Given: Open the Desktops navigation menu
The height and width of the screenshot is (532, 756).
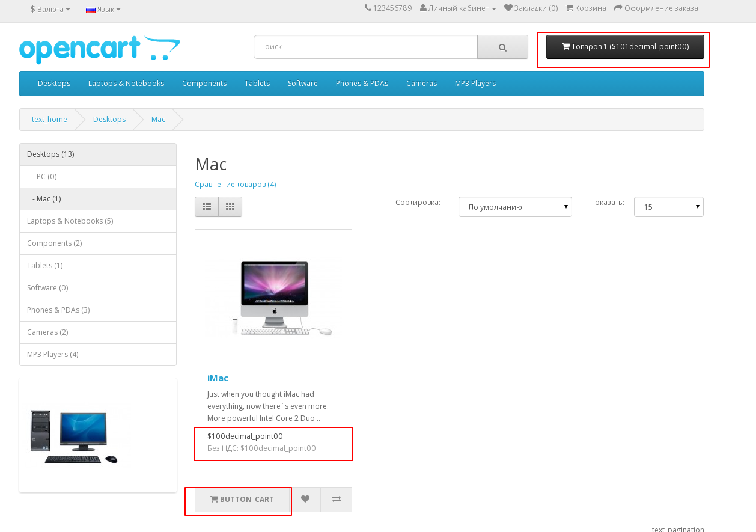Looking at the screenshot, I should pos(54,84).
